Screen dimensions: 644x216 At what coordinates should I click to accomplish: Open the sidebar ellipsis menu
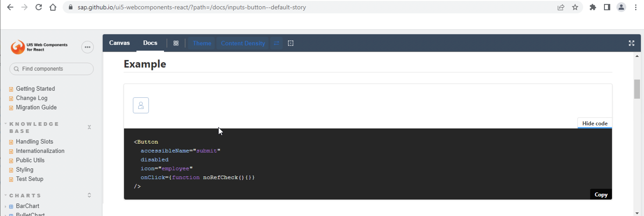(87, 47)
